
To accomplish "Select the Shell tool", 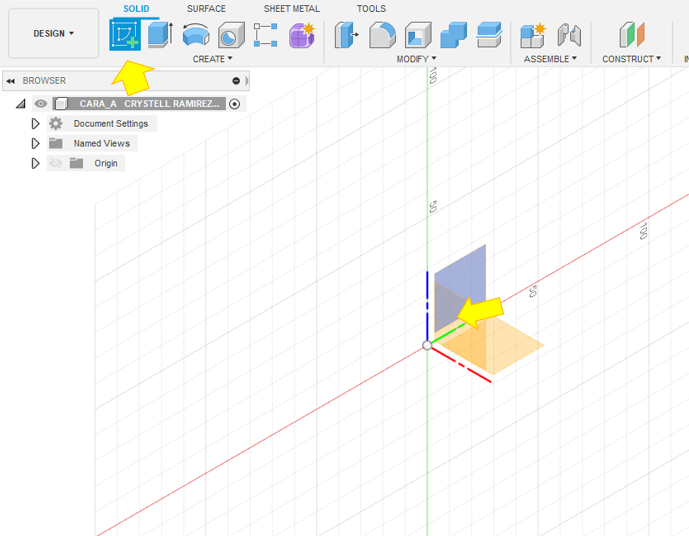I will tap(418, 35).
